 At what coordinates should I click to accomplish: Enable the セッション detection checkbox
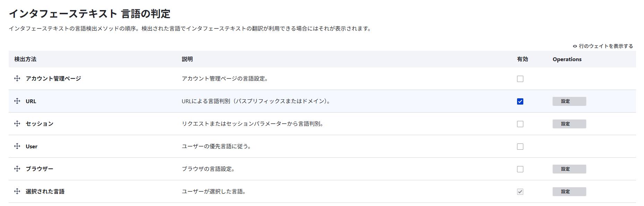(520, 124)
